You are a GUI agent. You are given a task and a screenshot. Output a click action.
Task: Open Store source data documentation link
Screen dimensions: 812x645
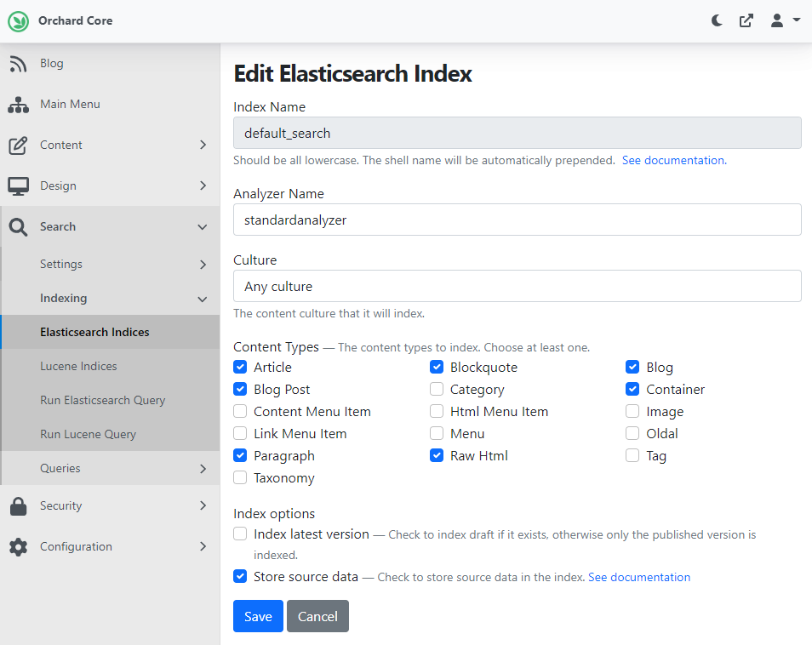(x=639, y=577)
